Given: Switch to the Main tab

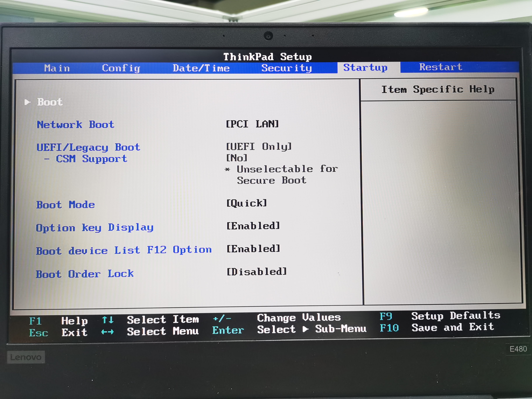Looking at the screenshot, I should point(57,68).
